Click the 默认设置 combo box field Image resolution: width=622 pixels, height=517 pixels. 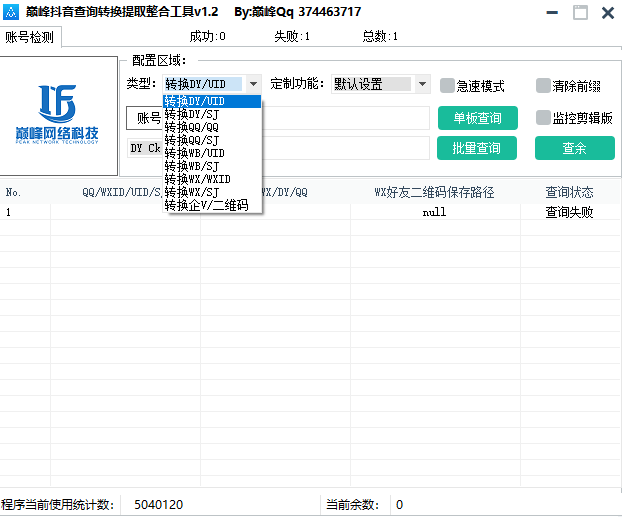(x=371, y=85)
